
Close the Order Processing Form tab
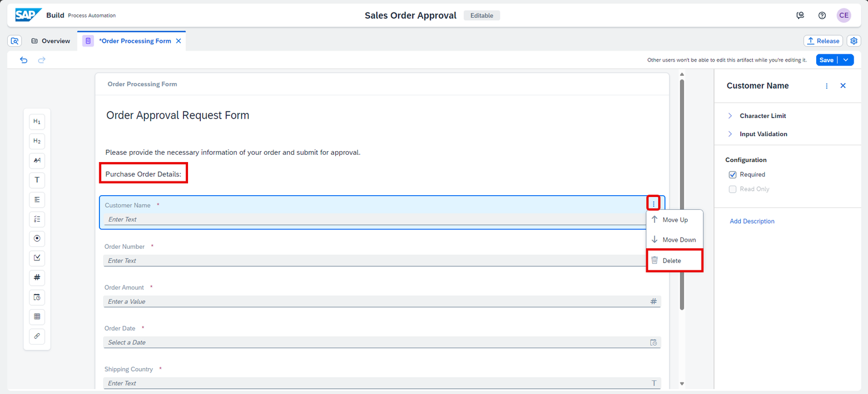coord(178,41)
